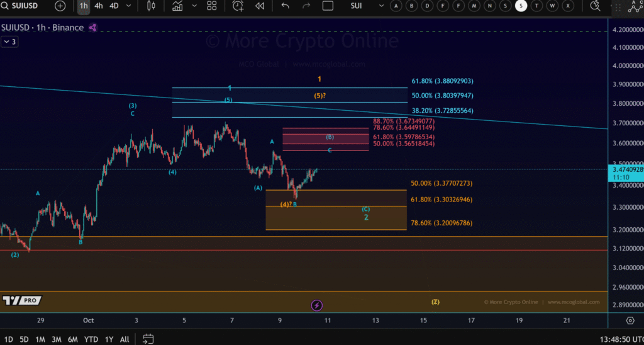644x345 pixels.
Task: Select the yellow (Z) wave label
Action: click(435, 302)
